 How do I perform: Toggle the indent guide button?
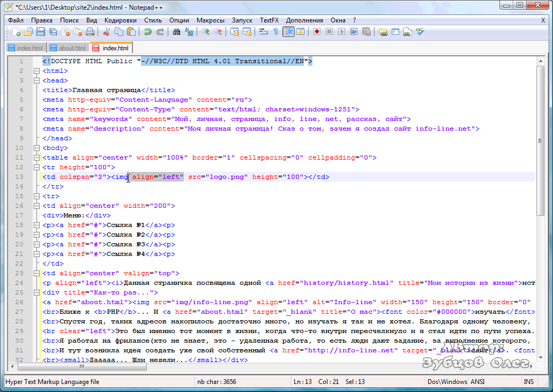coord(288,32)
